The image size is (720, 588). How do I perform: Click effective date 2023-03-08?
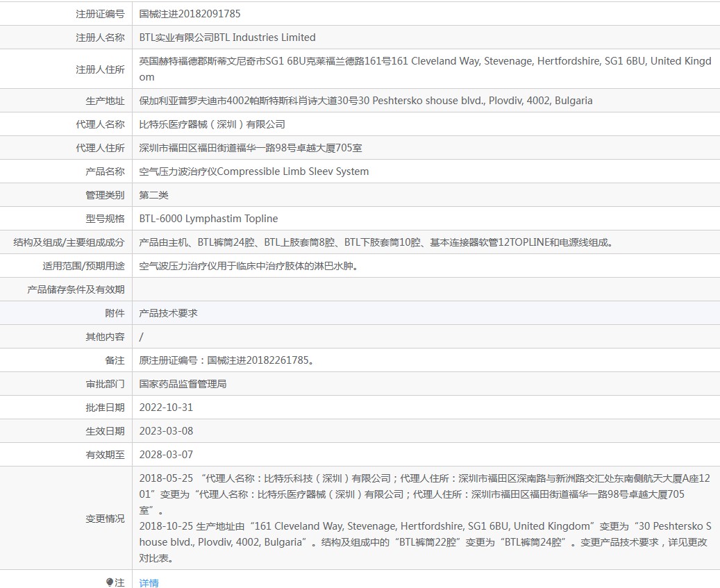pos(166,431)
